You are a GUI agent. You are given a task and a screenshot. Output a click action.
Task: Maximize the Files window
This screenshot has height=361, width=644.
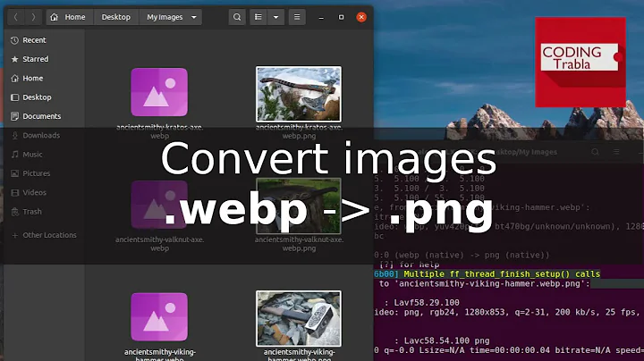[342, 17]
